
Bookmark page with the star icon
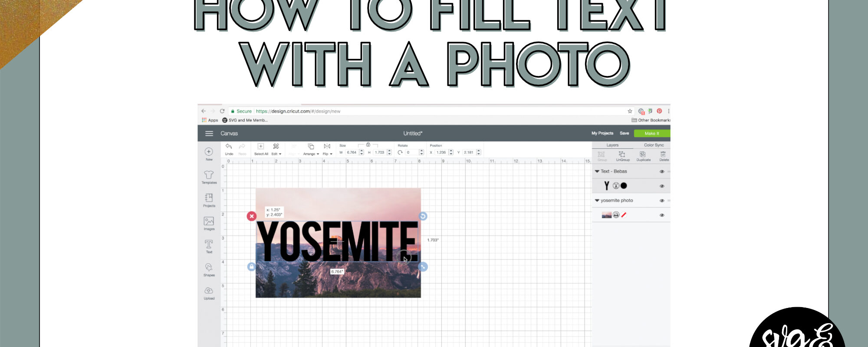[630, 111]
